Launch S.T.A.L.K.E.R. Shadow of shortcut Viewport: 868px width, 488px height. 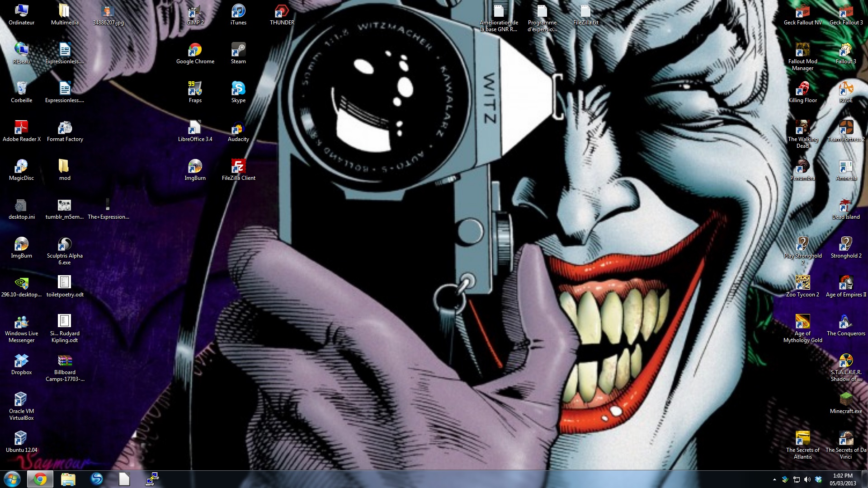tap(846, 367)
